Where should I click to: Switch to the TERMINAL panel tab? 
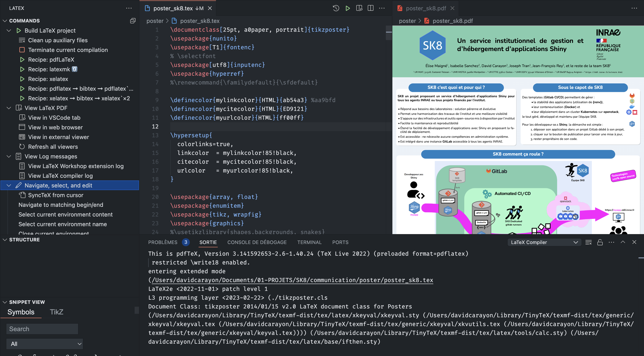tap(309, 242)
